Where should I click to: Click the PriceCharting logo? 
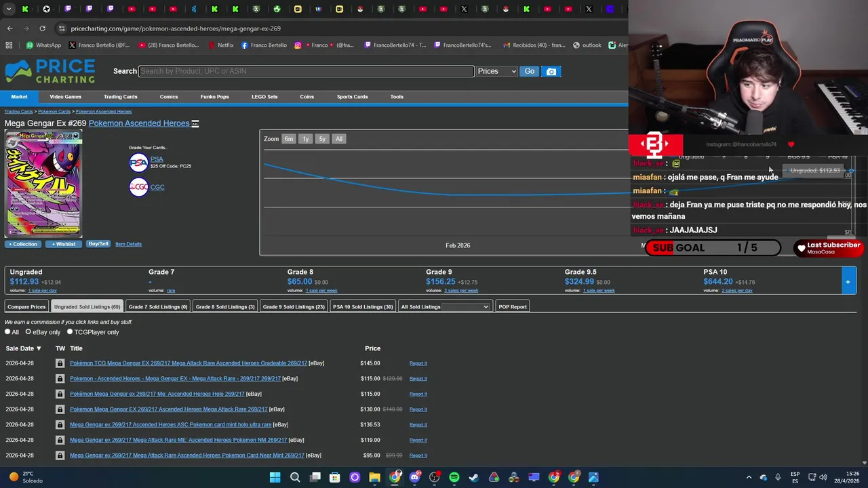point(50,71)
